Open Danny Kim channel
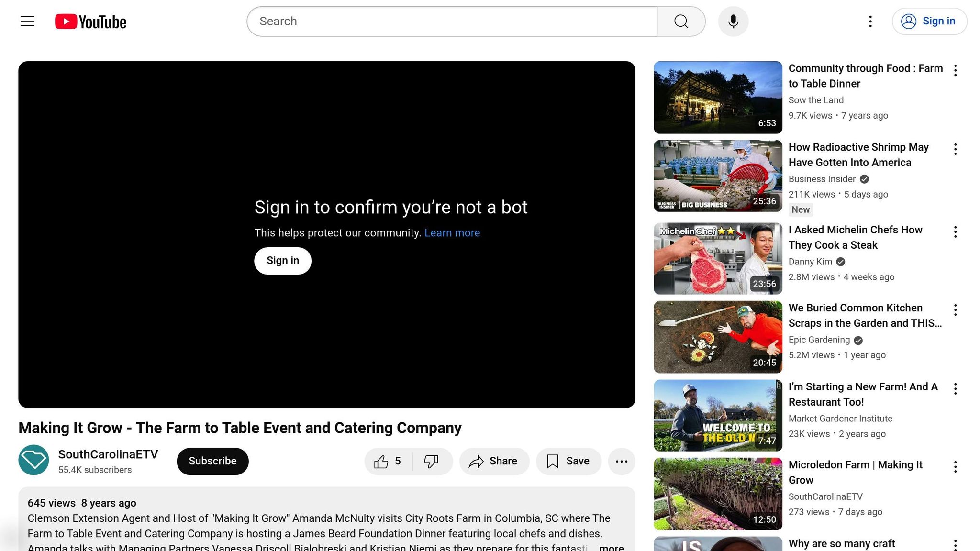Screen dimensions: 980x551 point(810,262)
